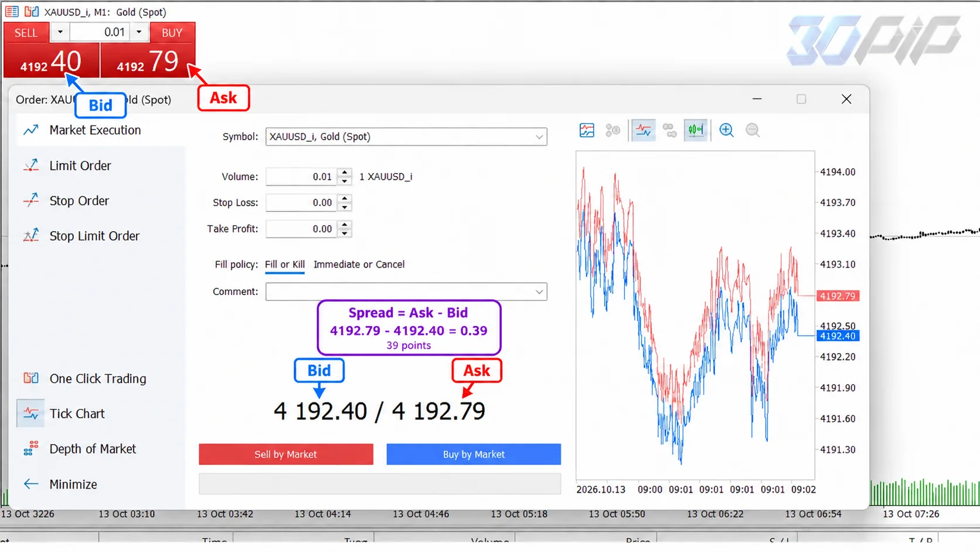Open dropdown arrow next to BUY
This screenshot has height=552, width=980.
coord(139,32)
